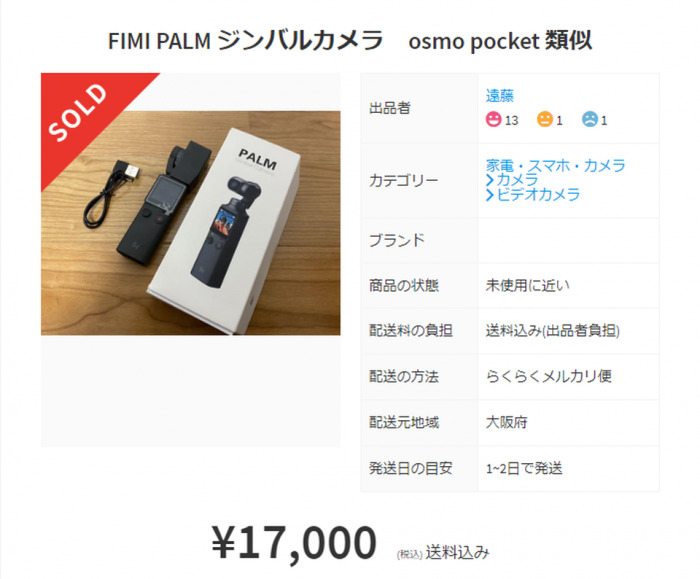This screenshot has height=579, width=700.
Task: Click the ¥17,000 price text
Action: pos(294,543)
